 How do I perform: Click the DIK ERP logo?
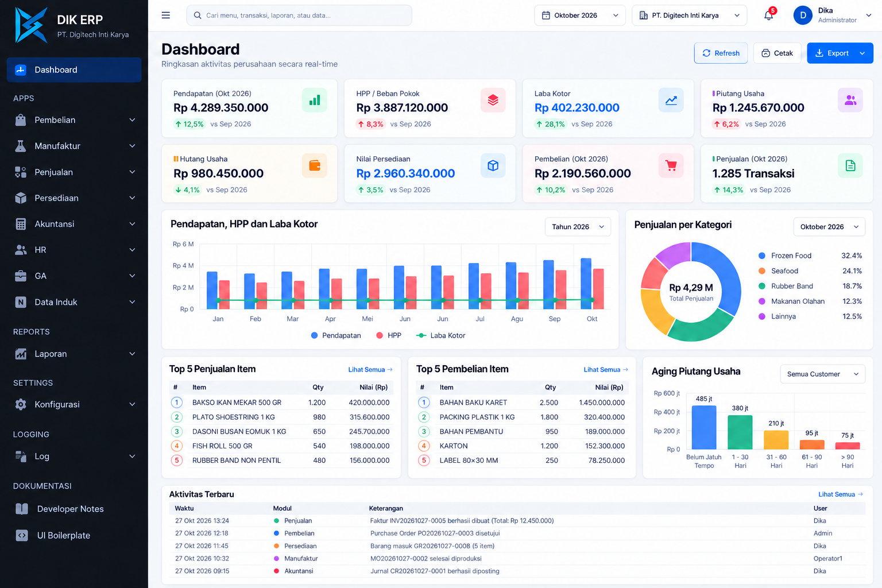tap(31, 25)
